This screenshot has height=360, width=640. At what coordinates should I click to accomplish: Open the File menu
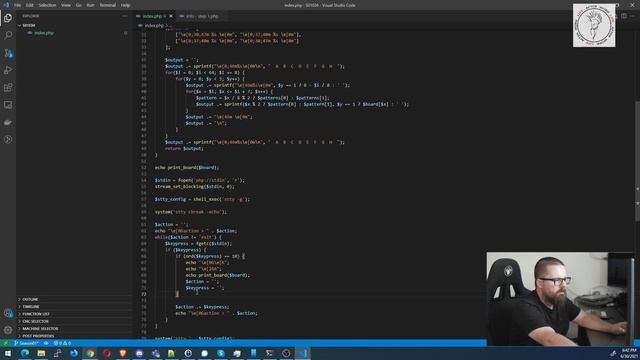coord(18,5)
